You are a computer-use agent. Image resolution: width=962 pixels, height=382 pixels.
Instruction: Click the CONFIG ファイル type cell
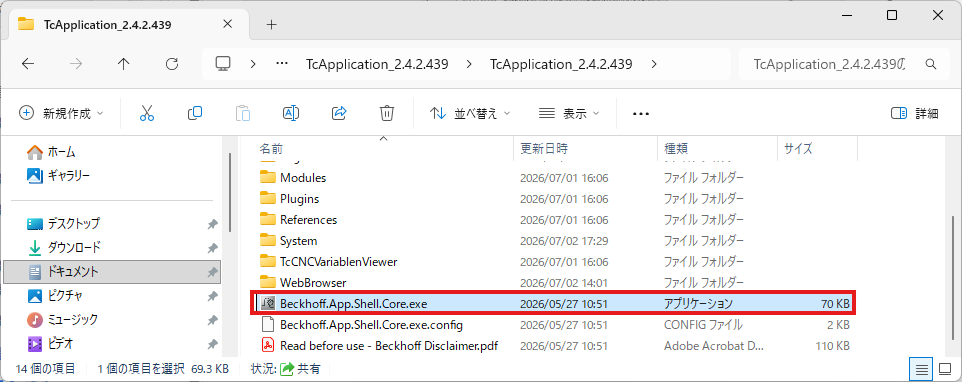click(703, 324)
